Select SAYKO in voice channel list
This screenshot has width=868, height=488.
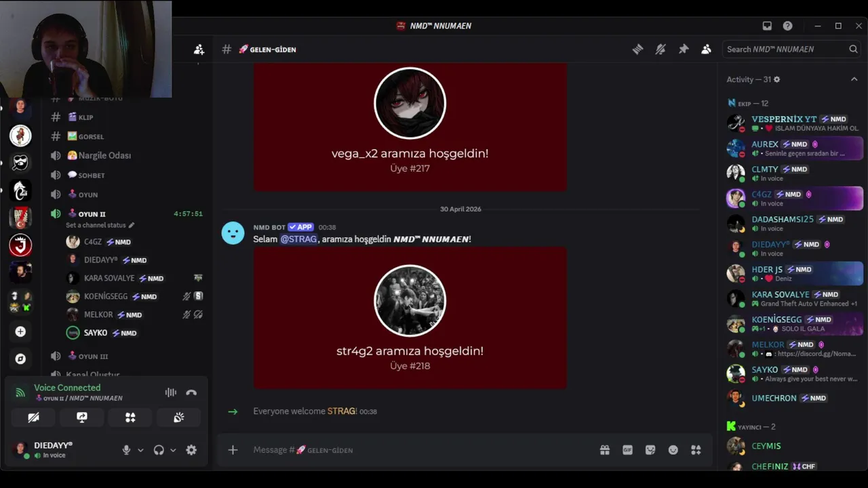(134, 333)
